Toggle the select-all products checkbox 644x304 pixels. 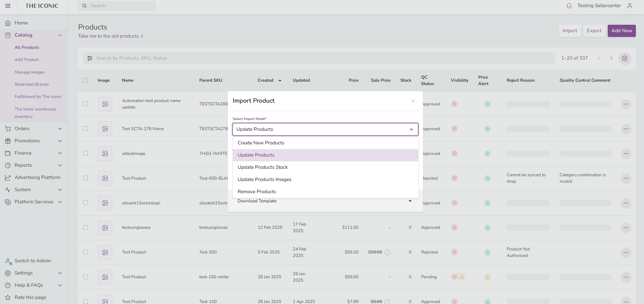(x=85, y=80)
